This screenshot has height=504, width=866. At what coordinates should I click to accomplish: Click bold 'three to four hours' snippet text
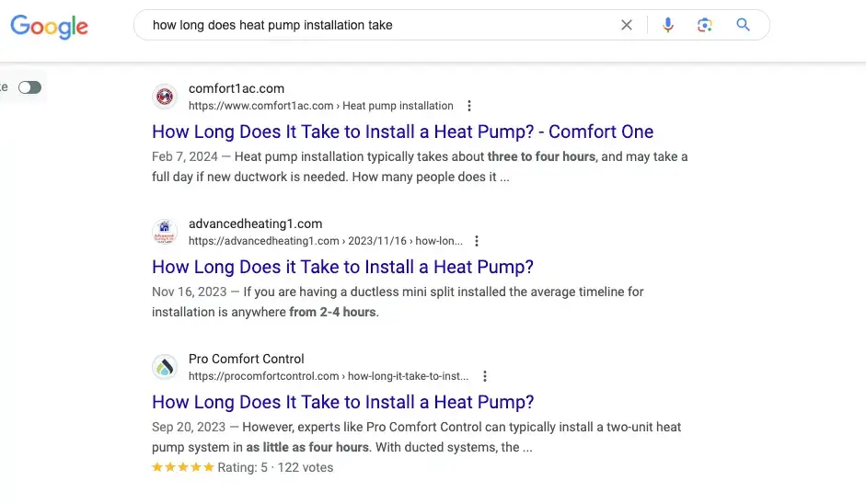[541, 156]
